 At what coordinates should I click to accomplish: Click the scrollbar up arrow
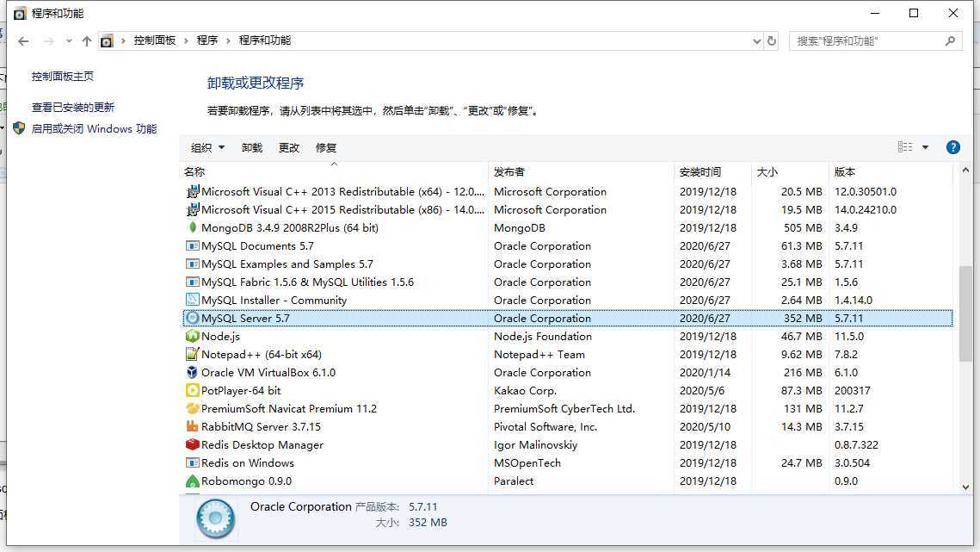coord(965,171)
